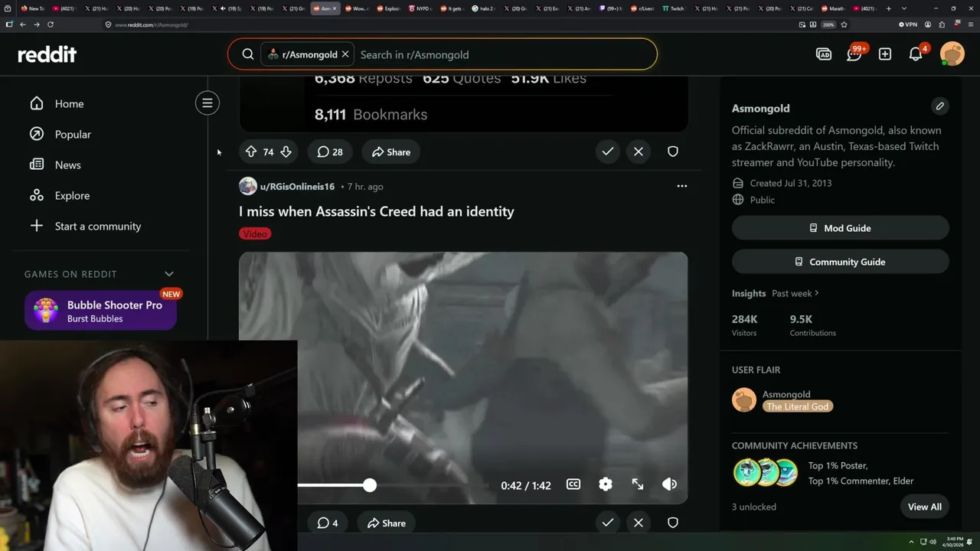980x551 pixels.
Task: Click the search magnifier icon
Action: pos(248,54)
